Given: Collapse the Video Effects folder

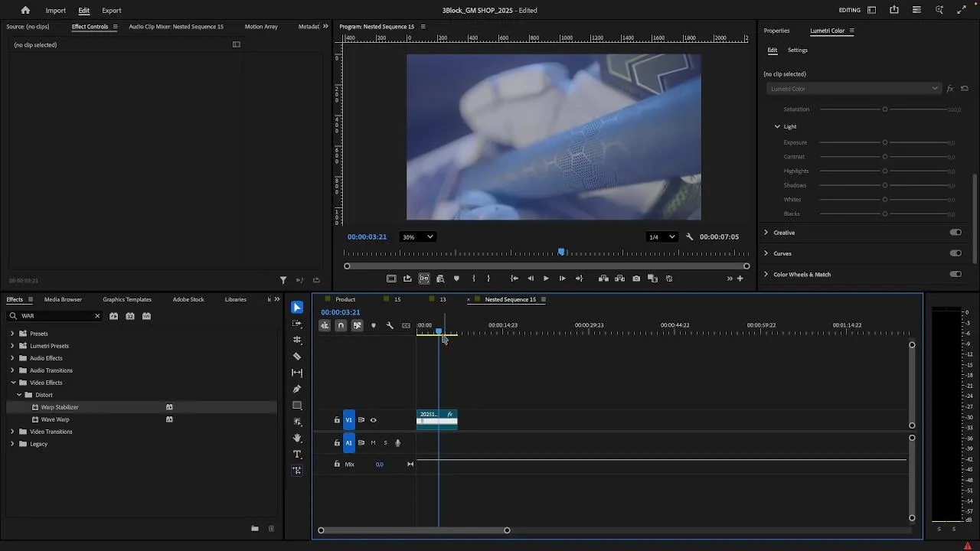Looking at the screenshot, I should coord(13,383).
